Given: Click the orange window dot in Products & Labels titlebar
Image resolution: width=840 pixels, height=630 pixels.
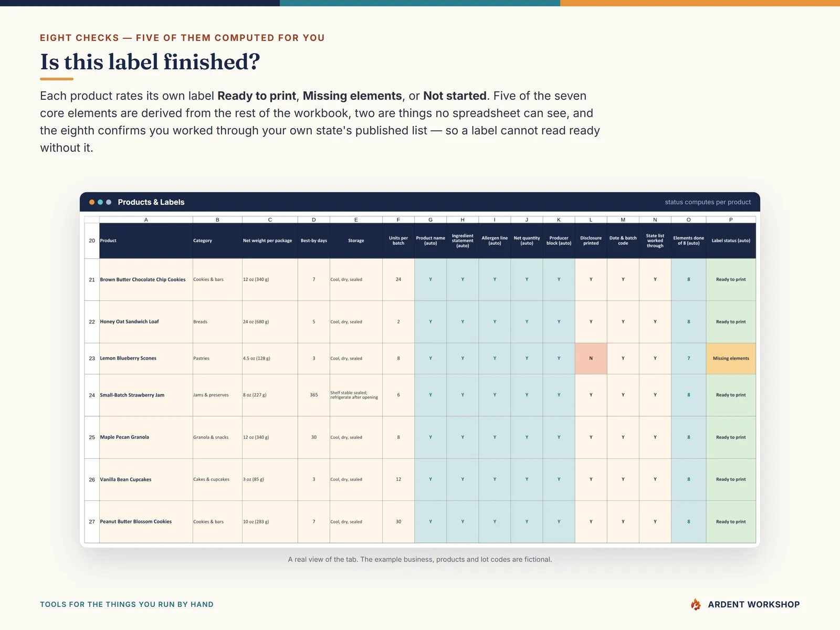Looking at the screenshot, I should pos(92,202).
